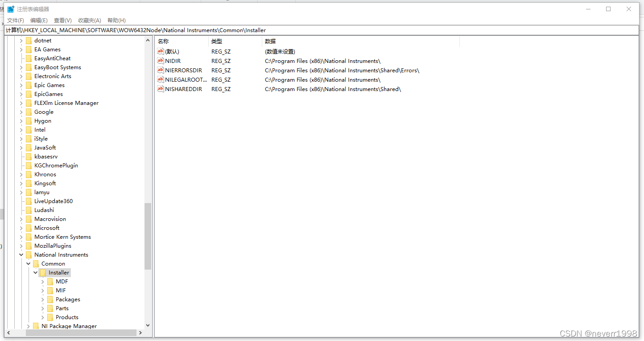Expand the Epic Games key
The width and height of the screenshot is (644, 341).
coord(21,85)
